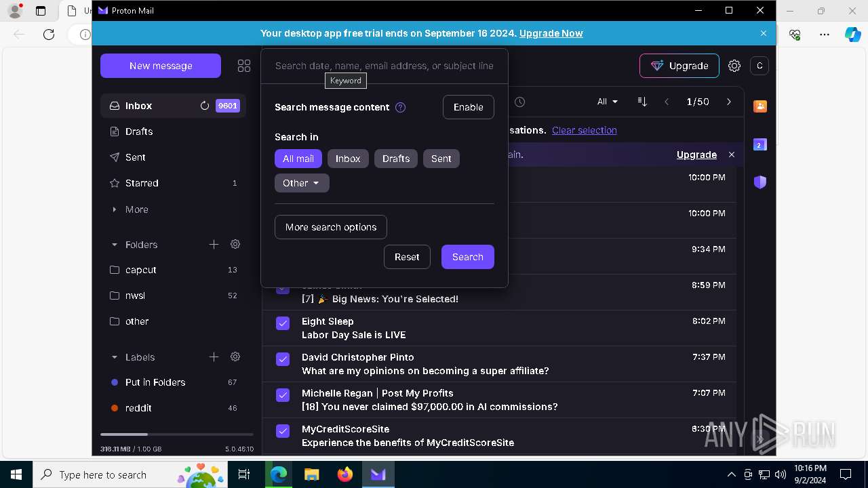Open the Calendar icon in the right sidebar
The height and width of the screenshot is (488, 868).
(760, 144)
